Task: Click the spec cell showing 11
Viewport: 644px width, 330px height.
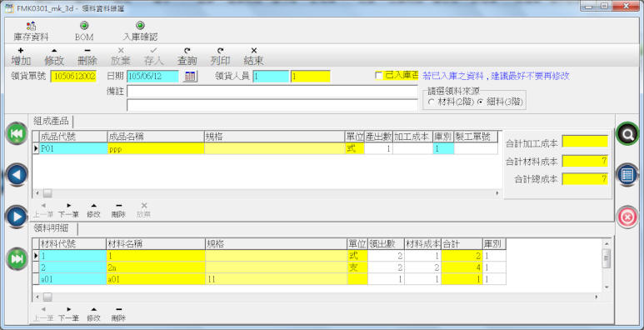Action: click(x=276, y=279)
